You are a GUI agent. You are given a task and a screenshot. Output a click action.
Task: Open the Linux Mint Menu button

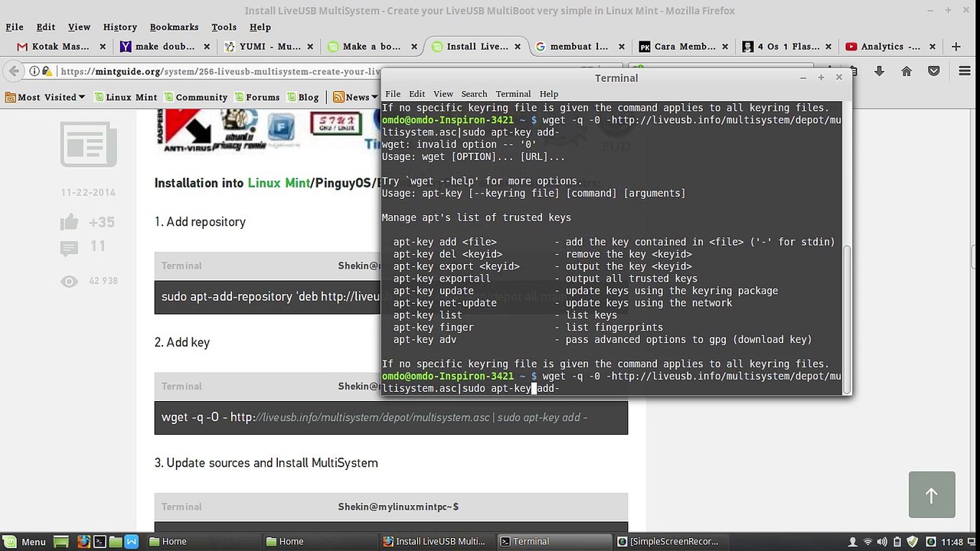point(24,541)
